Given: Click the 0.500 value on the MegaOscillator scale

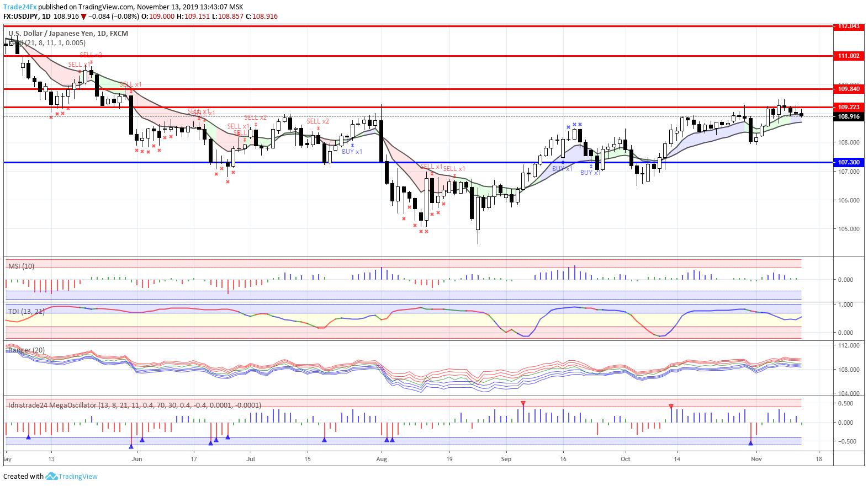Looking at the screenshot, I should tap(845, 403).
